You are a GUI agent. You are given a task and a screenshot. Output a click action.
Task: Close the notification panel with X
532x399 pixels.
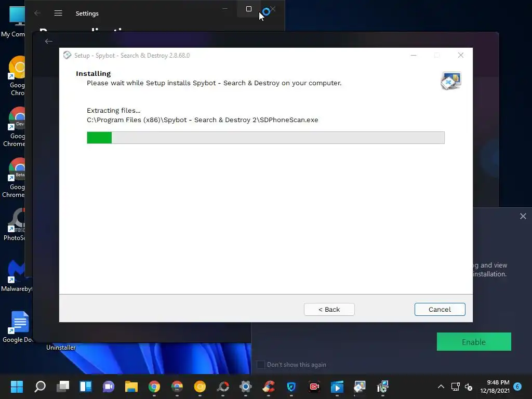[523, 216]
